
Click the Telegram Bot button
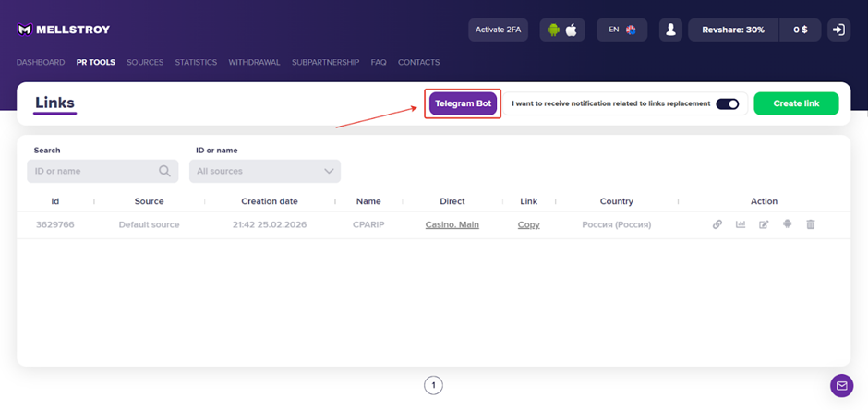pyautogui.click(x=463, y=103)
